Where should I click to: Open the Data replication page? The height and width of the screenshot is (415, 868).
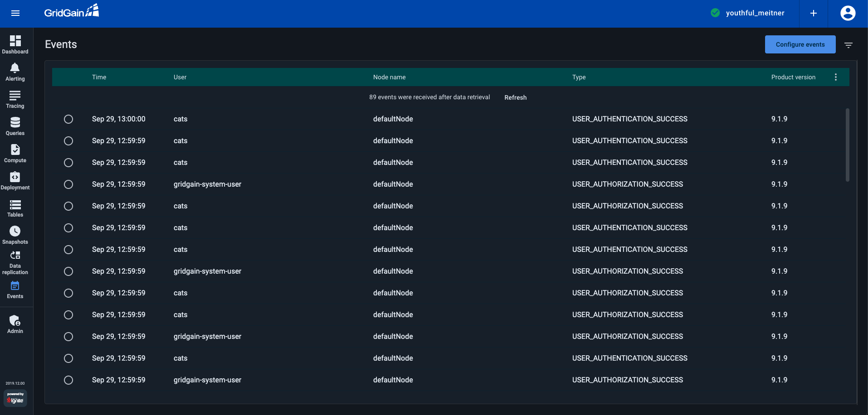(x=15, y=262)
